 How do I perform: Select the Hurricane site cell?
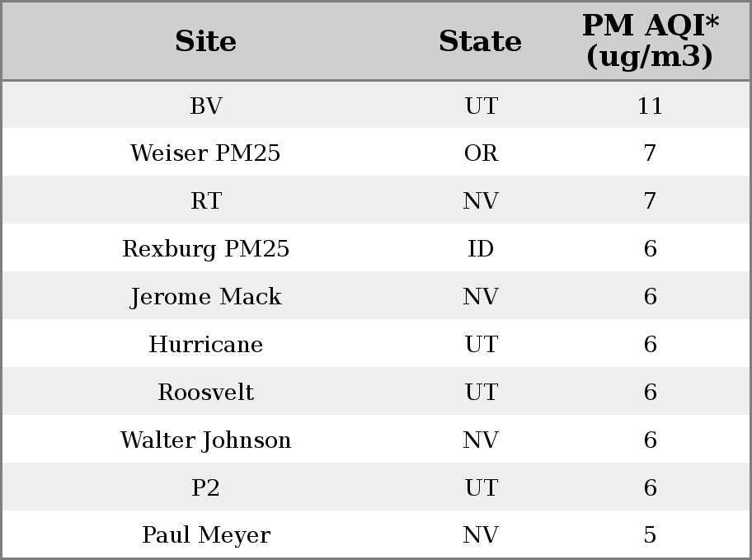[x=206, y=344]
